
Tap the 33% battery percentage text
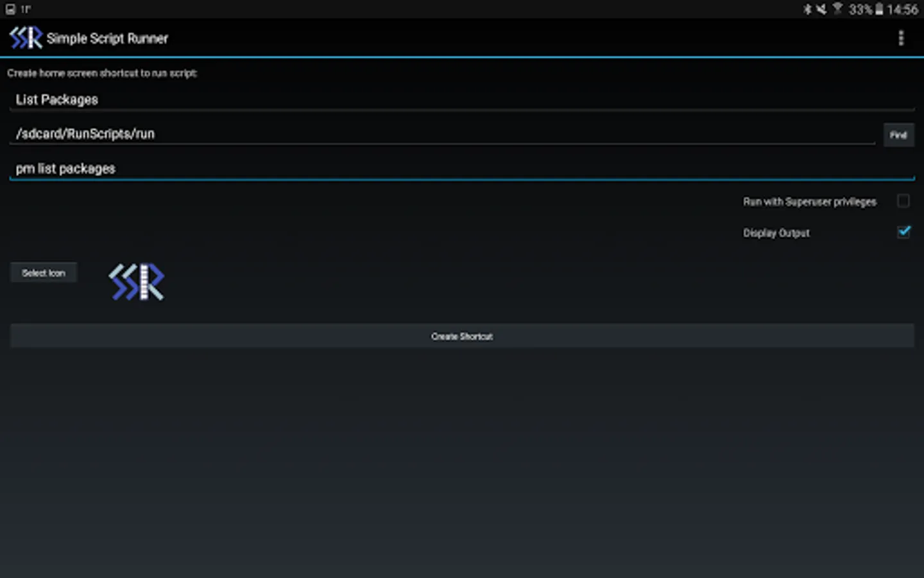pyautogui.click(x=860, y=10)
